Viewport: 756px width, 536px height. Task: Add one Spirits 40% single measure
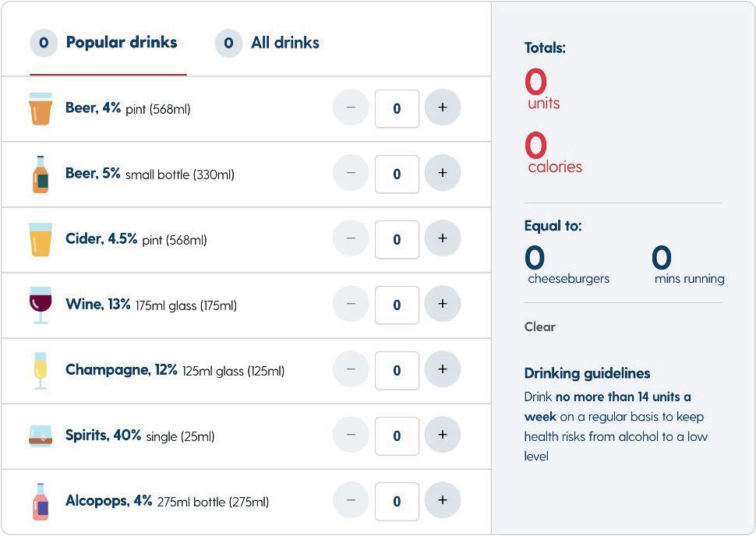coord(443,436)
